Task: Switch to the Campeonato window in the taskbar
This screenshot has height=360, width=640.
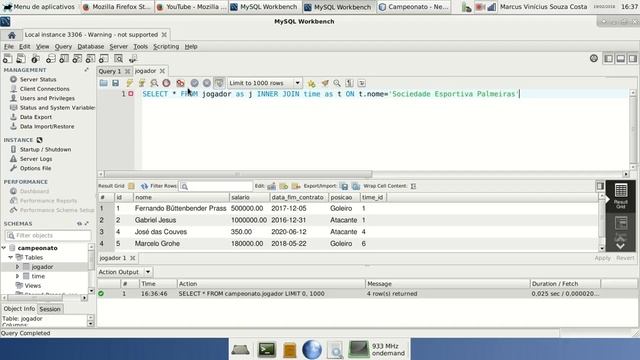Action: pos(414,7)
